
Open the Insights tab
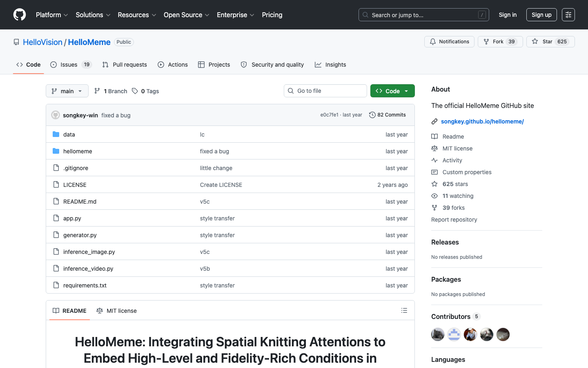pyautogui.click(x=330, y=65)
